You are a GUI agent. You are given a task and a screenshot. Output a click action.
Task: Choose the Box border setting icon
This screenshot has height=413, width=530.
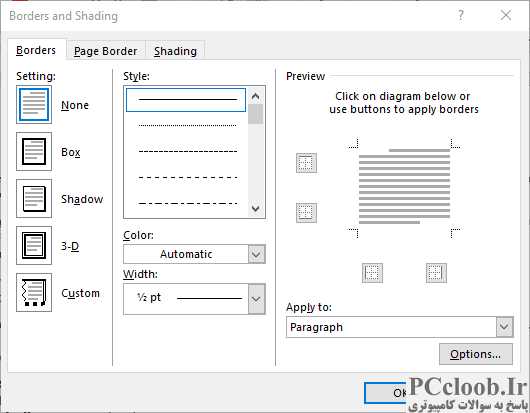click(x=34, y=151)
